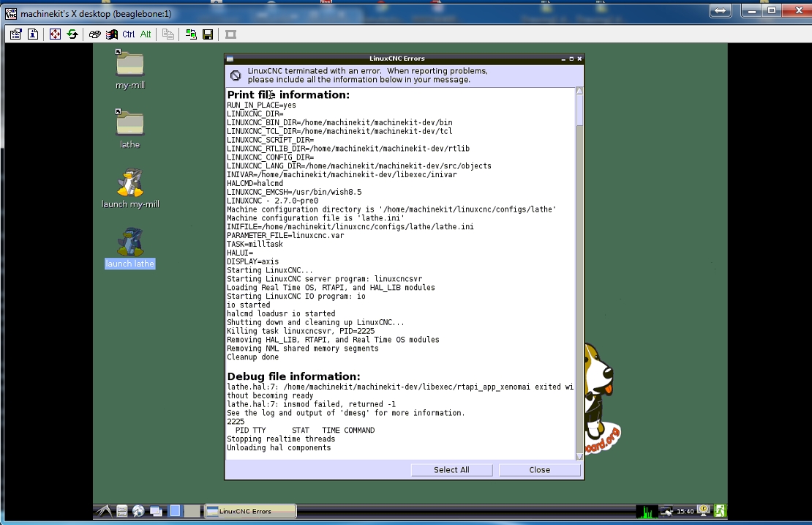Image resolution: width=812 pixels, height=525 pixels.
Task: Click the VNC viewer title bar icon
Action: tap(11, 13)
